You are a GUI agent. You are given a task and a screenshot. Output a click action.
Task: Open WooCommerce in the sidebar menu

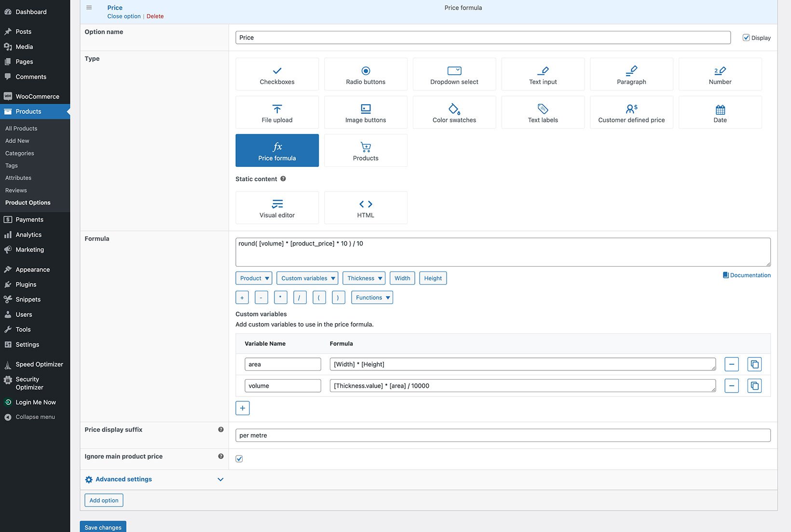(x=37, y=96)
